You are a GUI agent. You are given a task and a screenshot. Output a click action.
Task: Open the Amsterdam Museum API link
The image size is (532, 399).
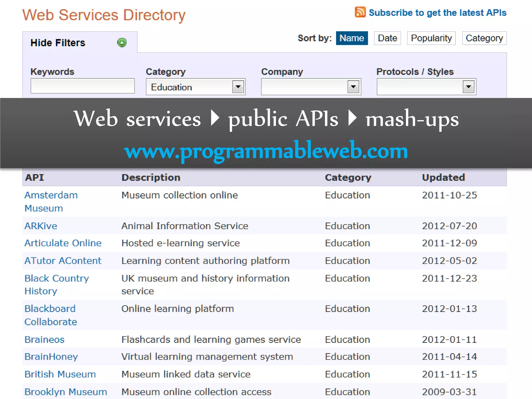51,202
